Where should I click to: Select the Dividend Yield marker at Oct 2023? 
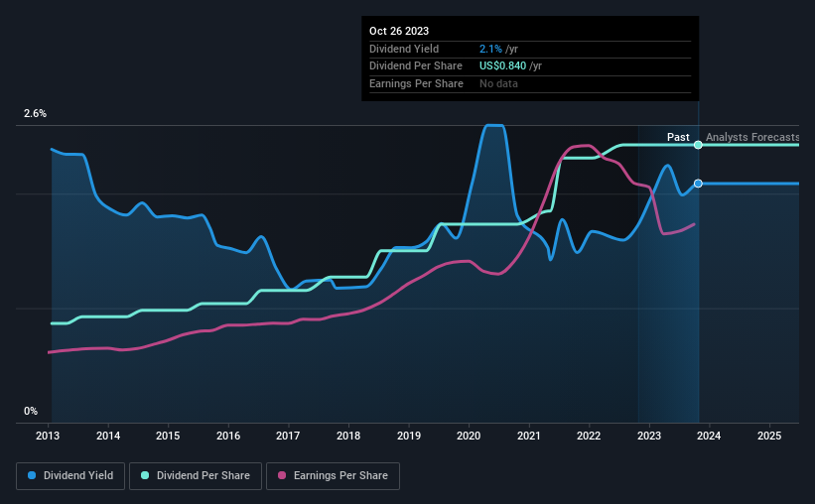tap(698, 184)
